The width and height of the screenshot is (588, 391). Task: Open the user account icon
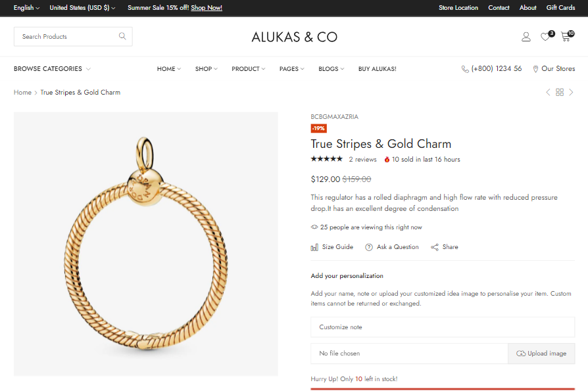tap(526, 37)
